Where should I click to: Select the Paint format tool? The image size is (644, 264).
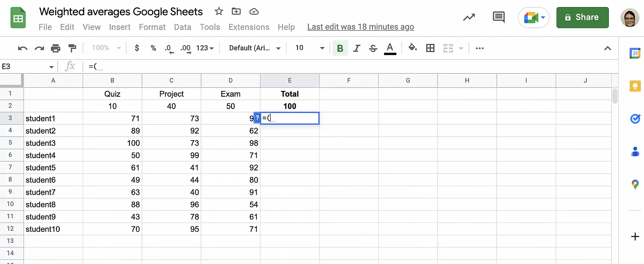pyautogui.click(x=72, y=48)
